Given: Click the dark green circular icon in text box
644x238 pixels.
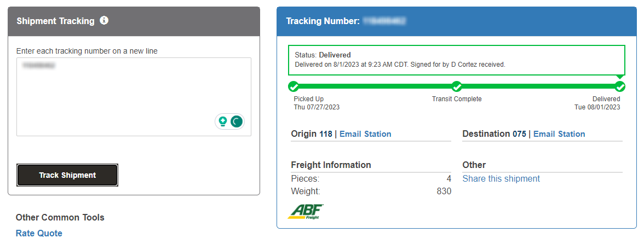Looking at the screenshot, I should tap(237, 121).
